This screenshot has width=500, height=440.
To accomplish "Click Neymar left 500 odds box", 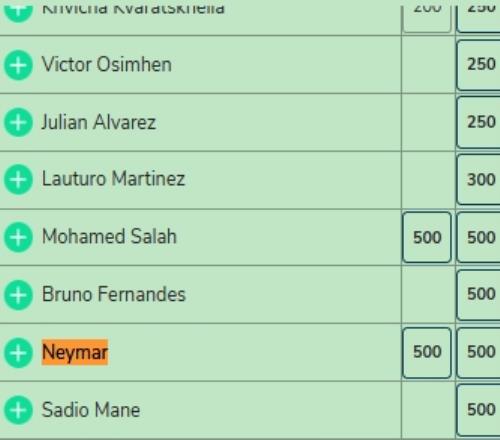I will pyautogui.click(x=427, y=353).
